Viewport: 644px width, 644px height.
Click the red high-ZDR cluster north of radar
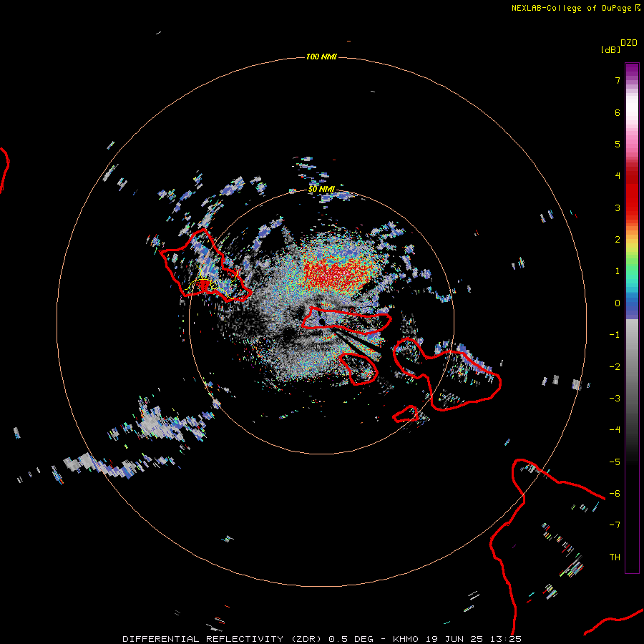pyautogui.click(x=338, y=273)
